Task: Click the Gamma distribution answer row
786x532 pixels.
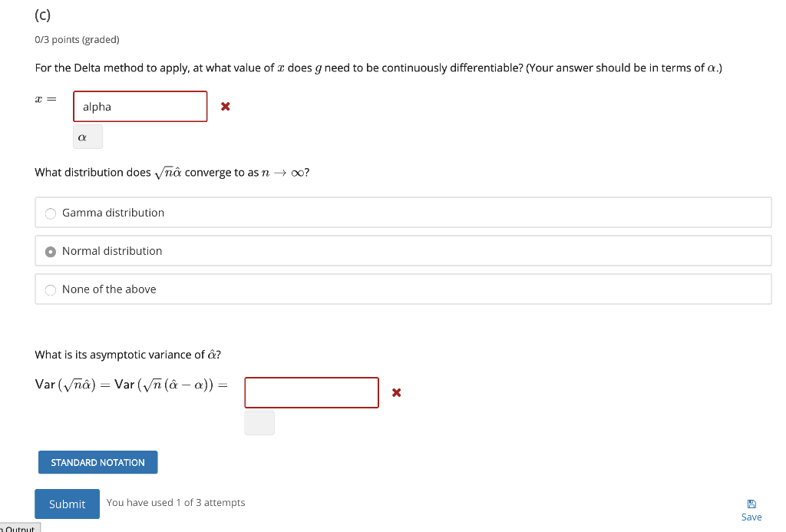Action: (307, 213)
